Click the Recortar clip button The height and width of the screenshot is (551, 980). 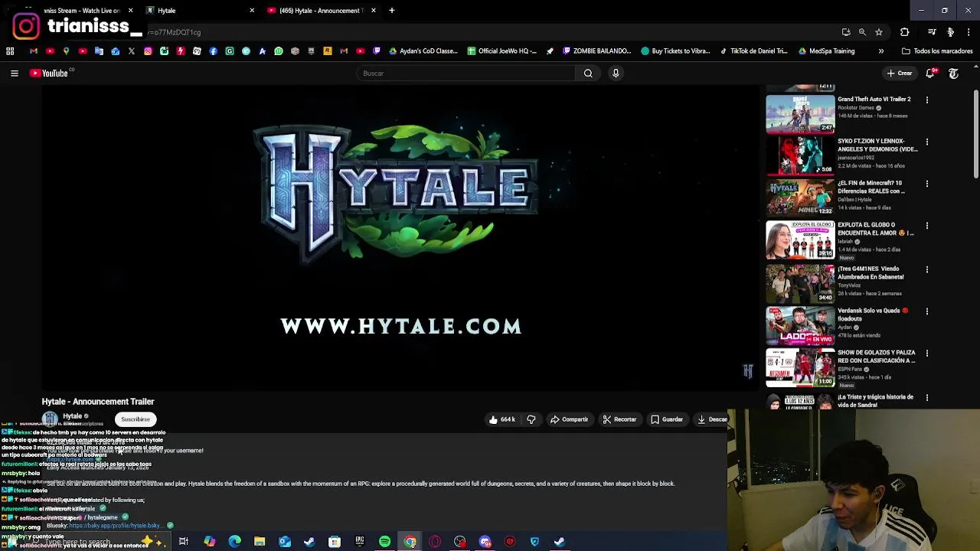click(619, 419)
